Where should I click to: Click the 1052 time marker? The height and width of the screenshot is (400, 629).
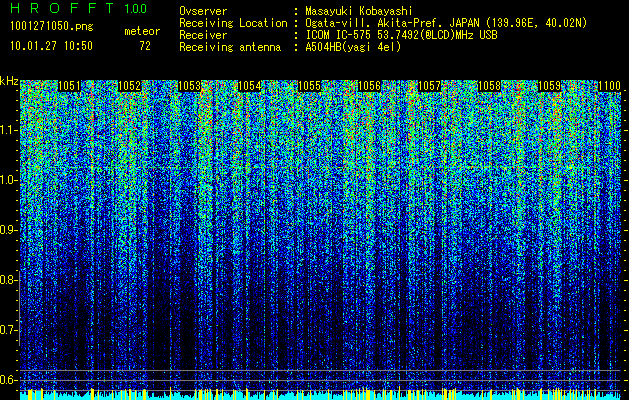point(130,86)
